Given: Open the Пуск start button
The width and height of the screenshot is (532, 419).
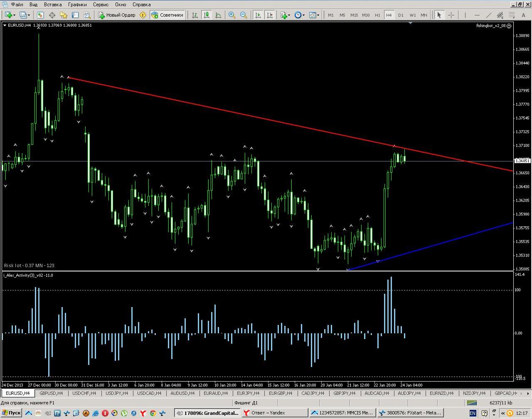Looking at the screenshot, I should (11, 413).
